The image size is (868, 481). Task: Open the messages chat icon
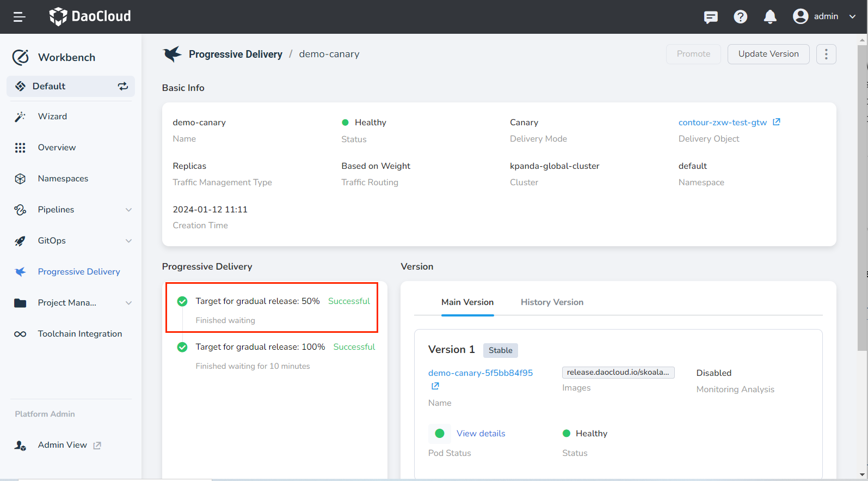(710, 17)
